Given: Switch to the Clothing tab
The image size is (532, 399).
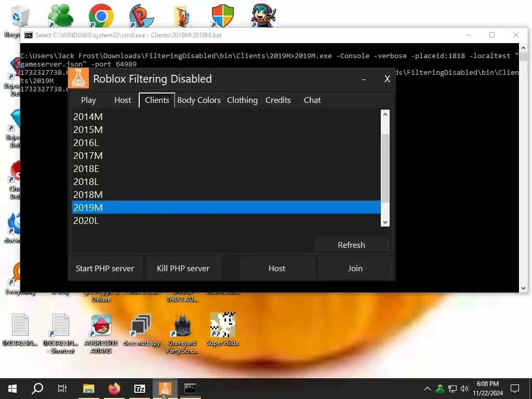Looking at the screenshot, I should tap(242, 100).
